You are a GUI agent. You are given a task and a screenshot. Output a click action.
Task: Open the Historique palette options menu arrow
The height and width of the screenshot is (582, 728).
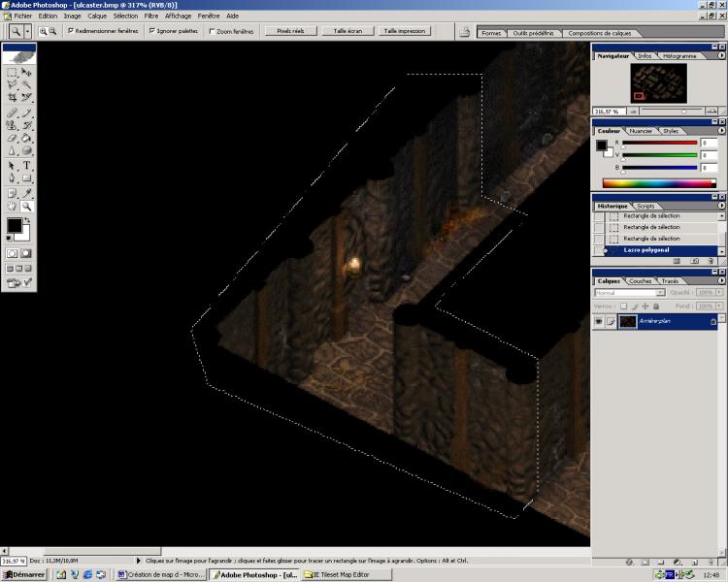(x=721, y=205)
